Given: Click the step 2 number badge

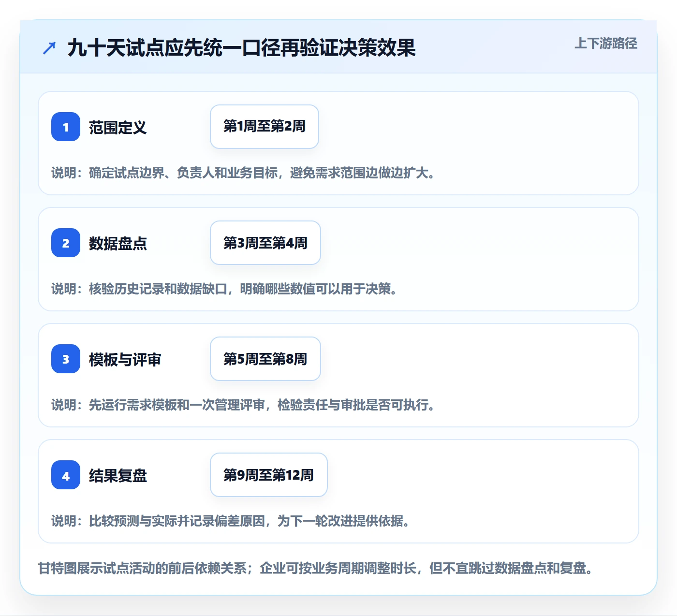Looking at the screenshot, I should point(66,243).
